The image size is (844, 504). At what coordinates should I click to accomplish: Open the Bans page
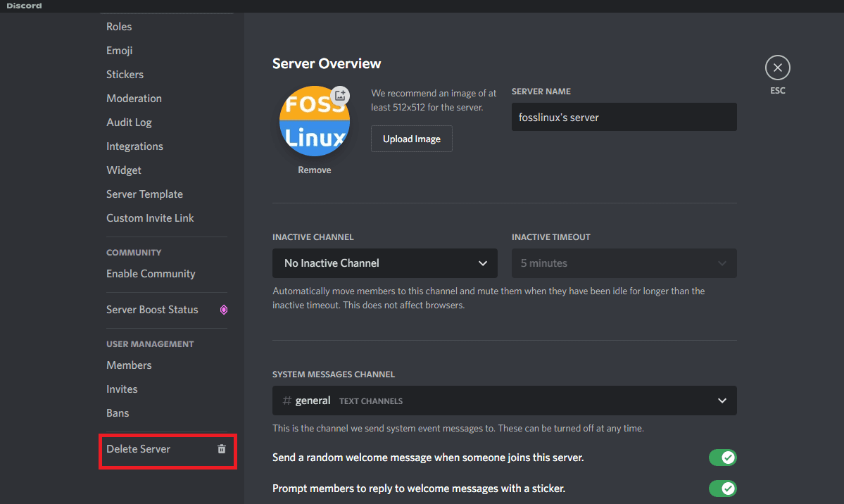[118, 413]
